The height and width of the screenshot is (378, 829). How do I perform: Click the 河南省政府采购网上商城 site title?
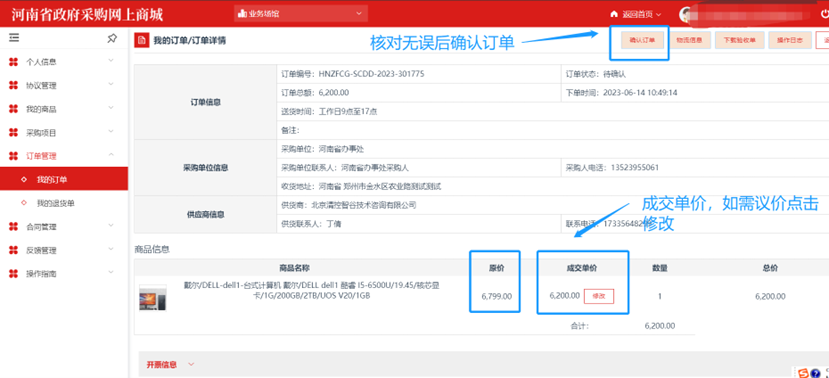[x=87, y=14]
